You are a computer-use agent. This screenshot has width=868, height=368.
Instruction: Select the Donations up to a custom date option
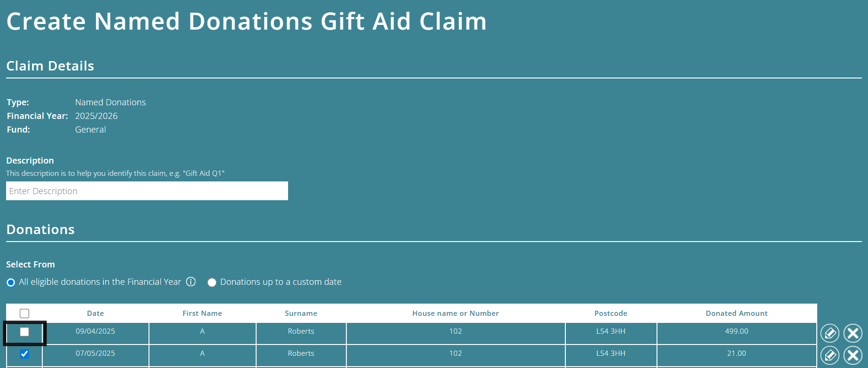pyautogui.click(x=212, y=282)
